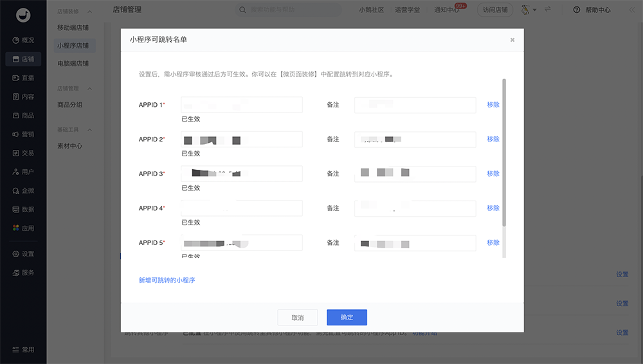Viewport: 643px width, 364px height.
Task: Switch to 移动端店铺 menu item
Action: tap(73, 28)
